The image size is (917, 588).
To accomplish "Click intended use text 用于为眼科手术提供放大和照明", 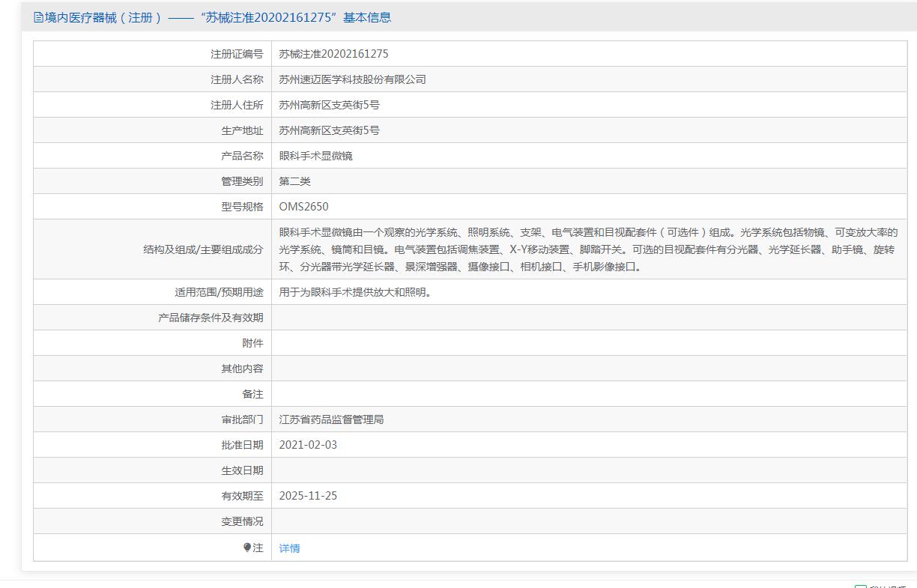I will (x=355, y=292).
